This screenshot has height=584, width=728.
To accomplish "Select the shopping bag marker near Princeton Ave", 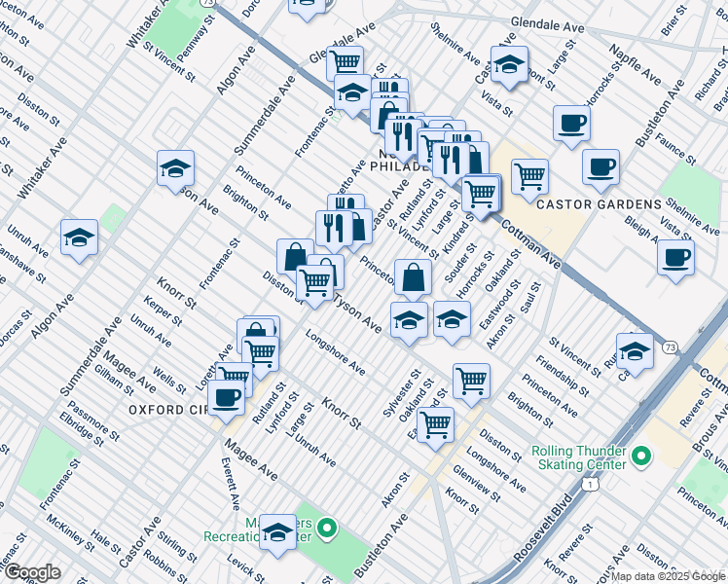I will coord(414,280).
